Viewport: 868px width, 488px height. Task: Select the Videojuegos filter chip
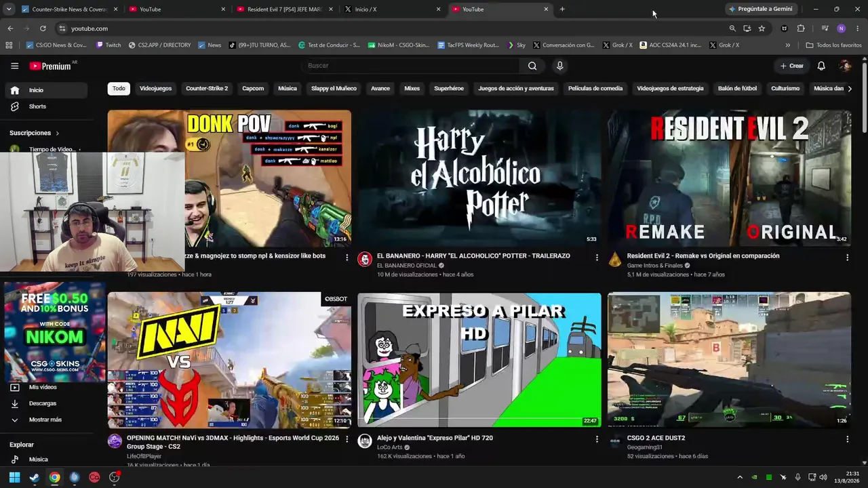[x=155, y=89]
